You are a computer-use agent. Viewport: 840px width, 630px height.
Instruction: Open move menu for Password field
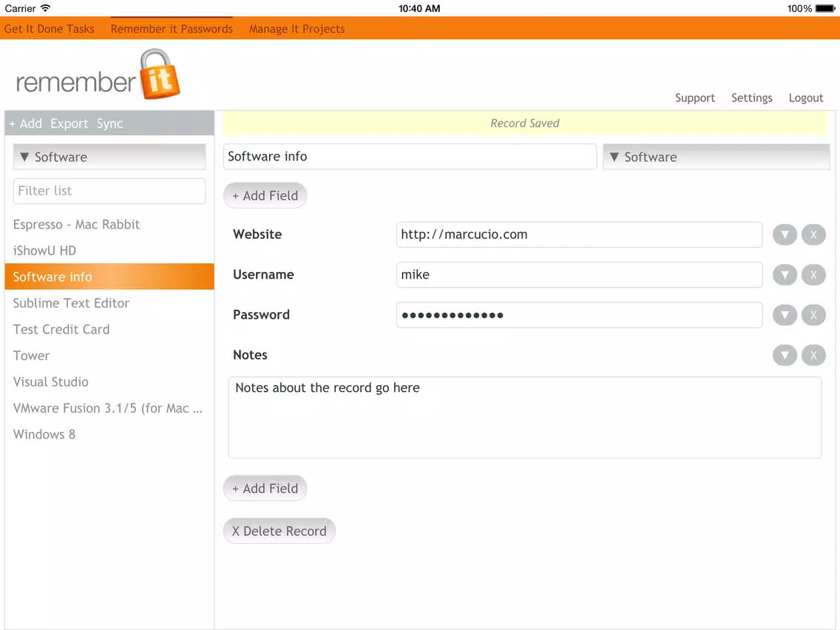[x=785, y=315]
